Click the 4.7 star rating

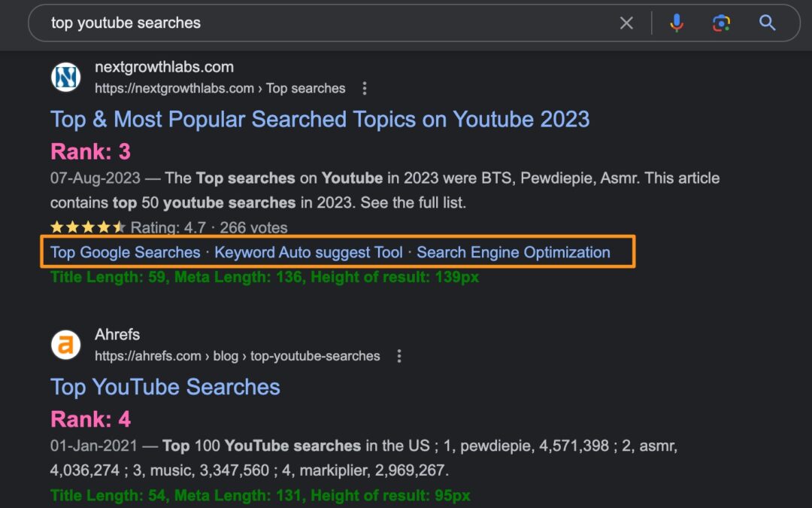coord(87,227)
